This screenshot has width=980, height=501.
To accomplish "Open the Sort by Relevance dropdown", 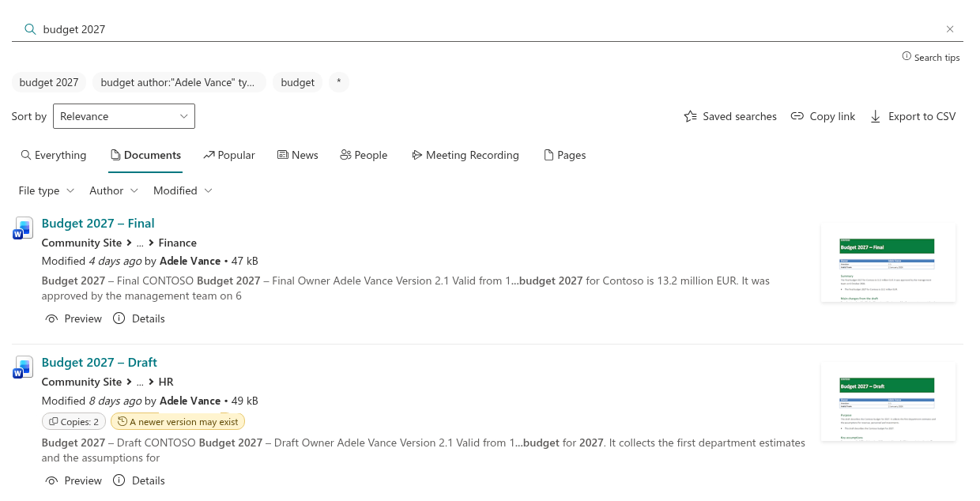I will point(124,116).
